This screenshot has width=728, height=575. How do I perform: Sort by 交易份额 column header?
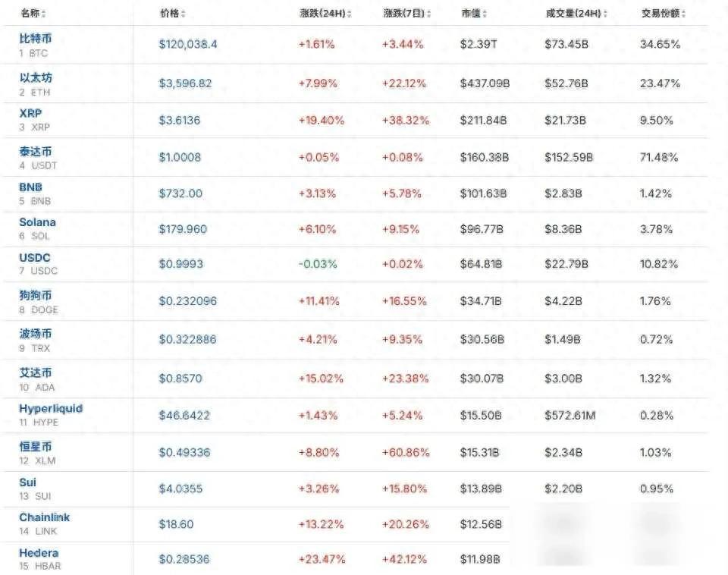(x=663, y=14)
